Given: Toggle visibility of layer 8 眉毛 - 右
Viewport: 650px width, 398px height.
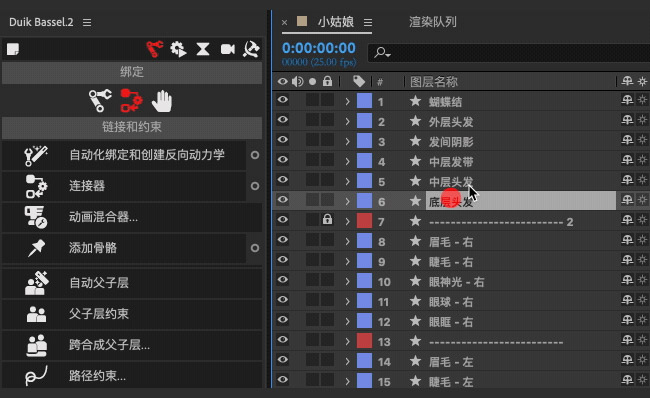Looking at the screenshot, I should pyautogui.click(x=283, y=239).
